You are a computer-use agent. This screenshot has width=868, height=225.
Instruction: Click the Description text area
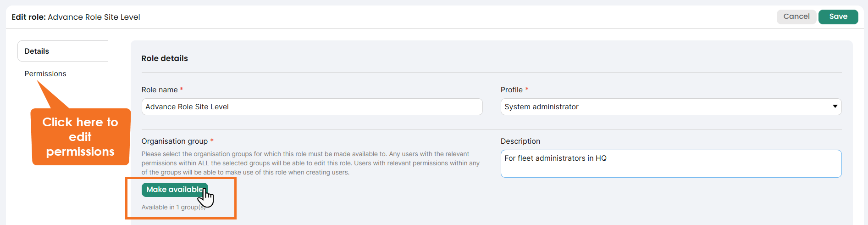671,163
